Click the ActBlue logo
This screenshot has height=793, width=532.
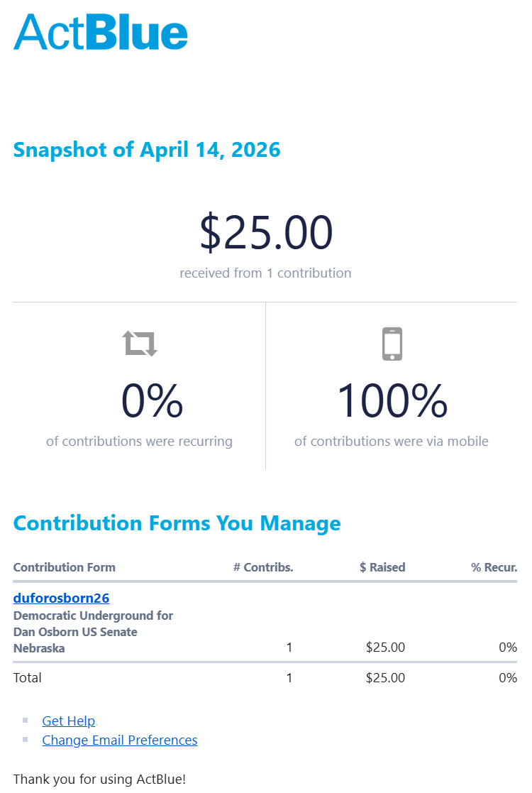click(x=101, y=33)
